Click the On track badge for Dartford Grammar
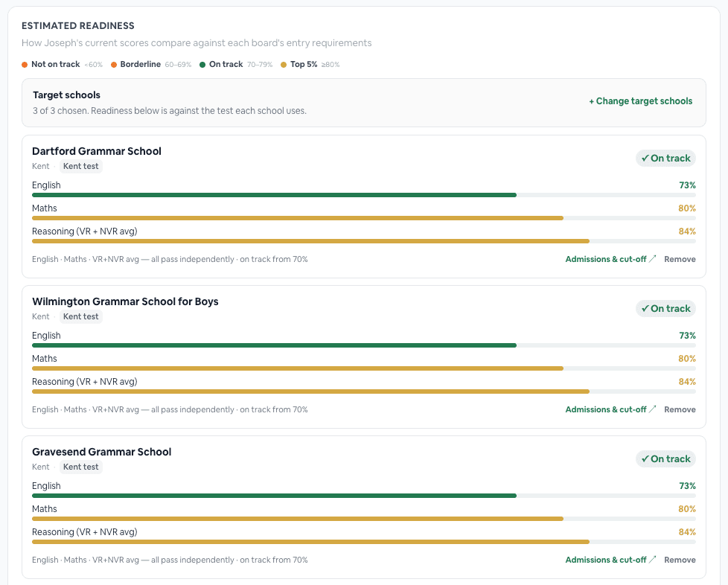The height and width of the screenshot is (585, 728). (x=665, y=159)
